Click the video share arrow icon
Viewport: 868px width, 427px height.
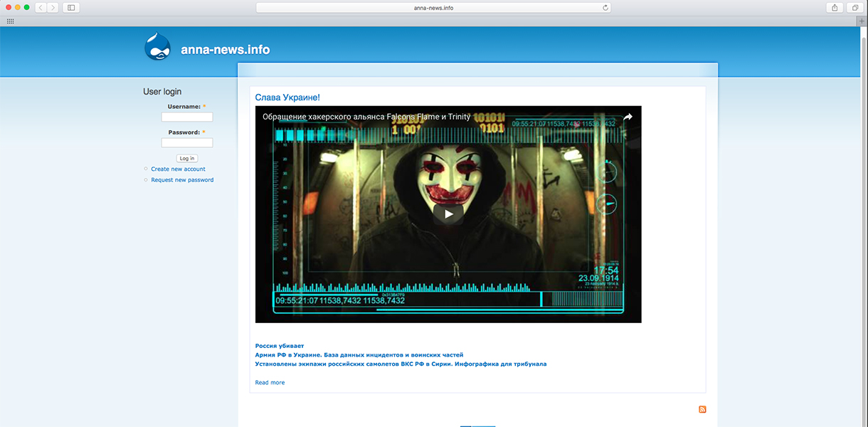click(x=628, y=117)
